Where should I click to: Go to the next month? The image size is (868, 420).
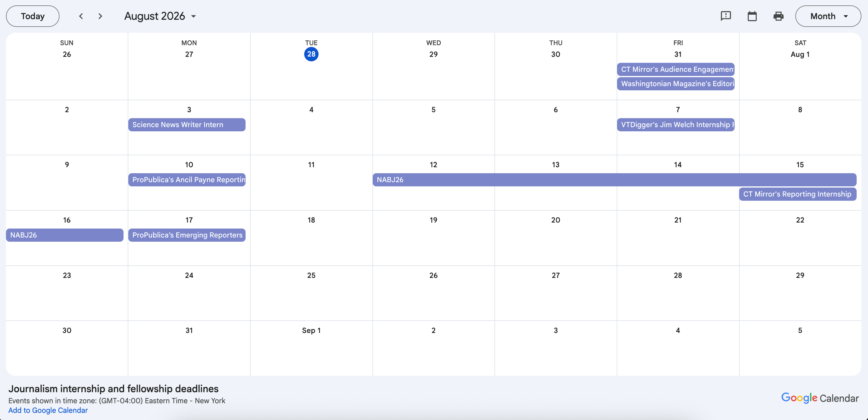100,16
